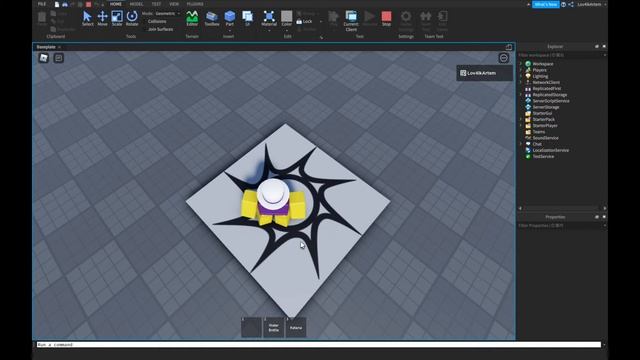Open the FILE menu
This screenshot has height=360, width=640.
(42, 4)
